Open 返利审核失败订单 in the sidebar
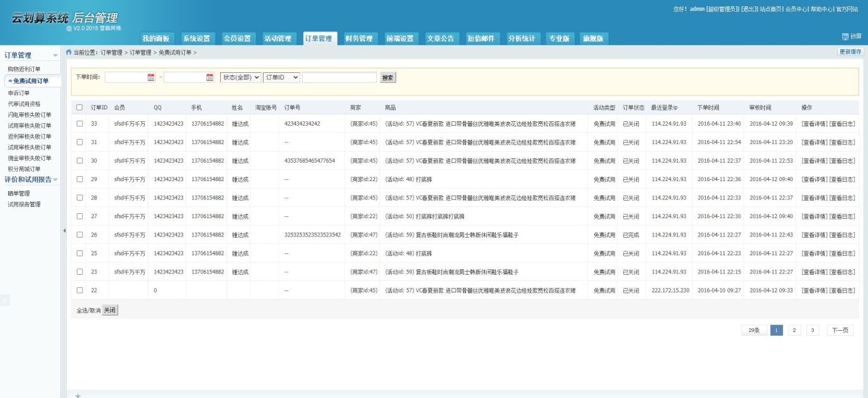868x398 pixels. pos(30,136)
